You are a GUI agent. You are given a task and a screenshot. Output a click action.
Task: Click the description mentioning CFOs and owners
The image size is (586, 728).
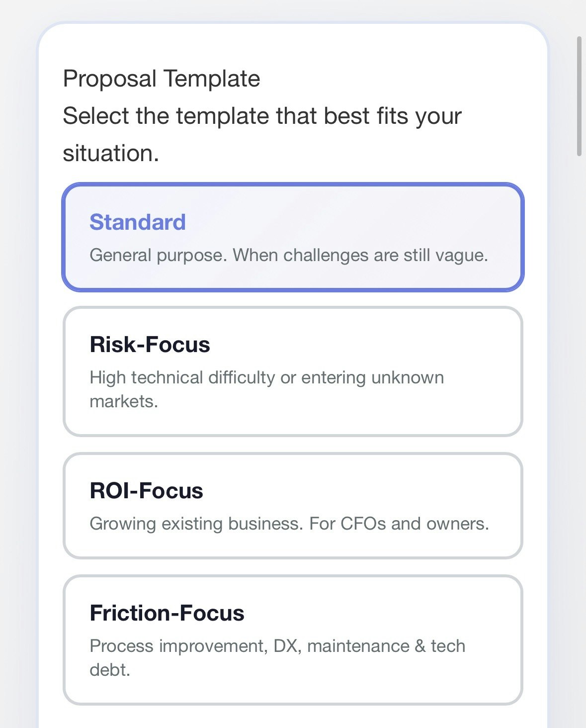pos(290,523)
